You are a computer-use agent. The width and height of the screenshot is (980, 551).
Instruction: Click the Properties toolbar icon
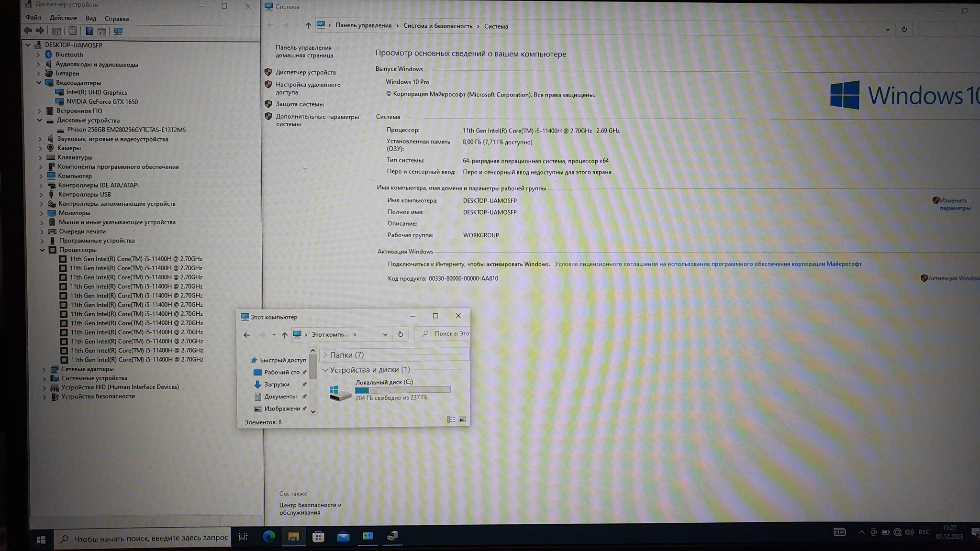(x=73, y=31)
